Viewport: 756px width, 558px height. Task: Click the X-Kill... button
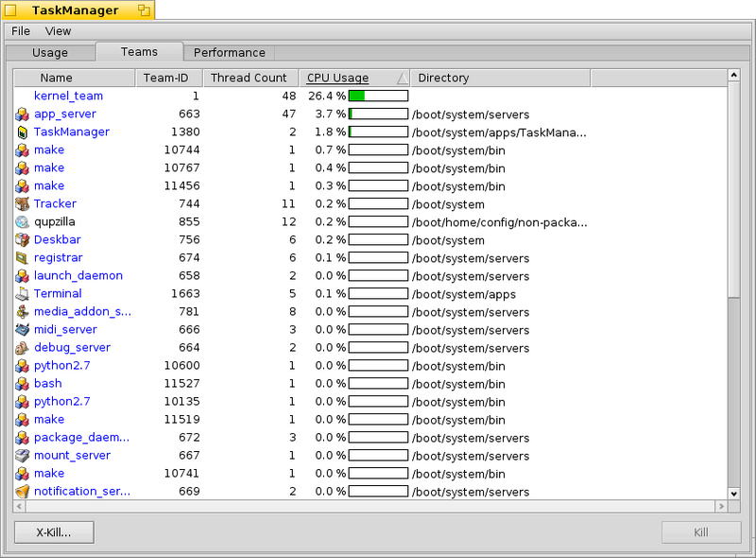pos(54,532)
